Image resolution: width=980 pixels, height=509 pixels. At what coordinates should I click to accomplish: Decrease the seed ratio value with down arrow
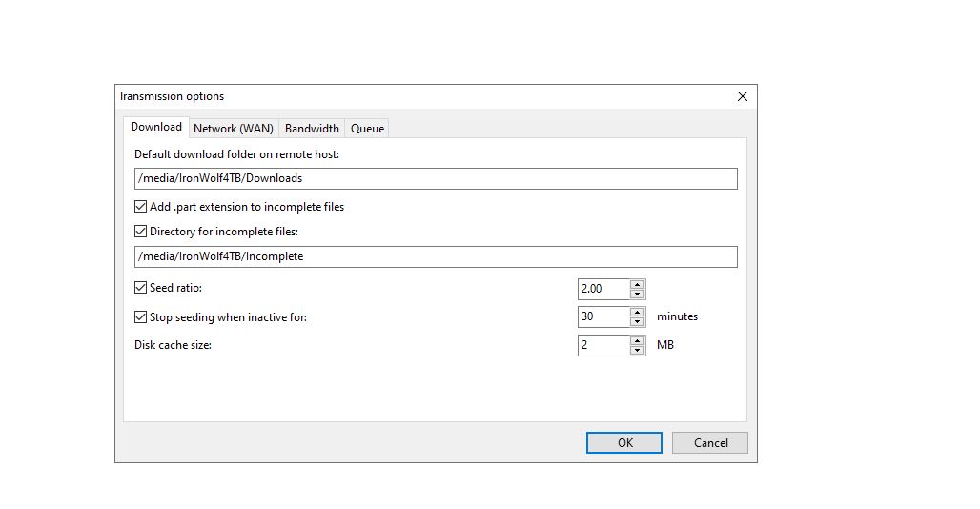637,295
